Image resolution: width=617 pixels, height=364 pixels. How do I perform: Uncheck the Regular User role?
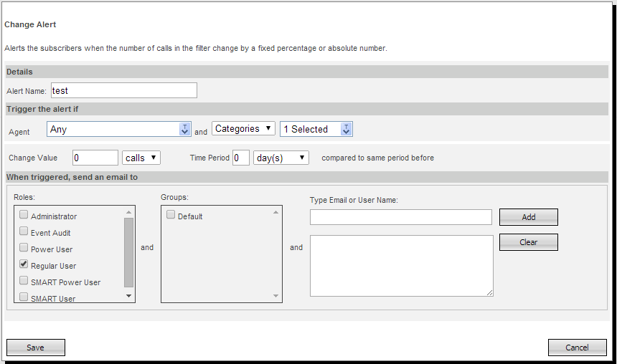tap(24, 264)
